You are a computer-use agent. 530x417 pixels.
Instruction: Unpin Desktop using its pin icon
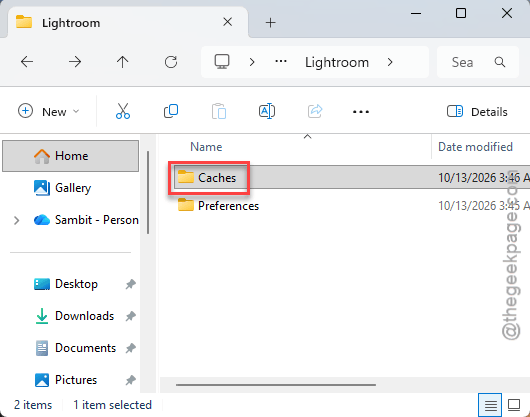pos(130,284)
